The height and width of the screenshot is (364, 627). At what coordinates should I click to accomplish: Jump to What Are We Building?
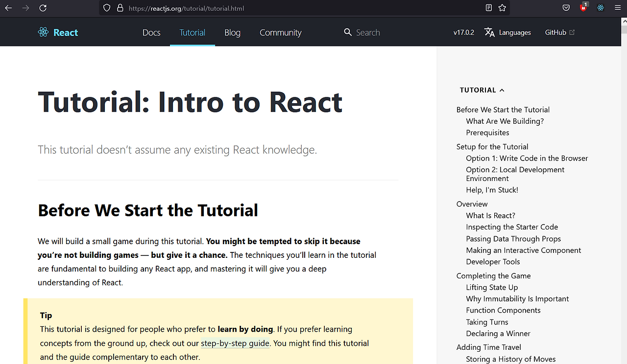(x=505, y=121)
